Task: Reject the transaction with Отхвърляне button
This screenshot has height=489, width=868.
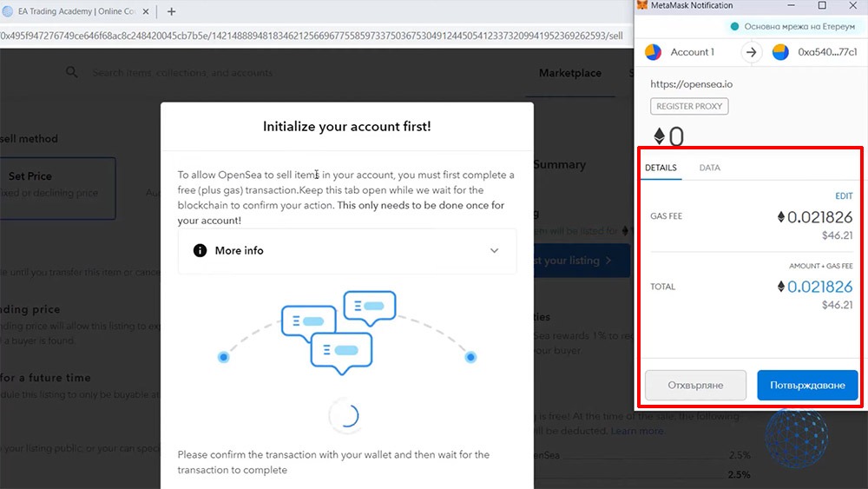Action: tap(695, 385)
